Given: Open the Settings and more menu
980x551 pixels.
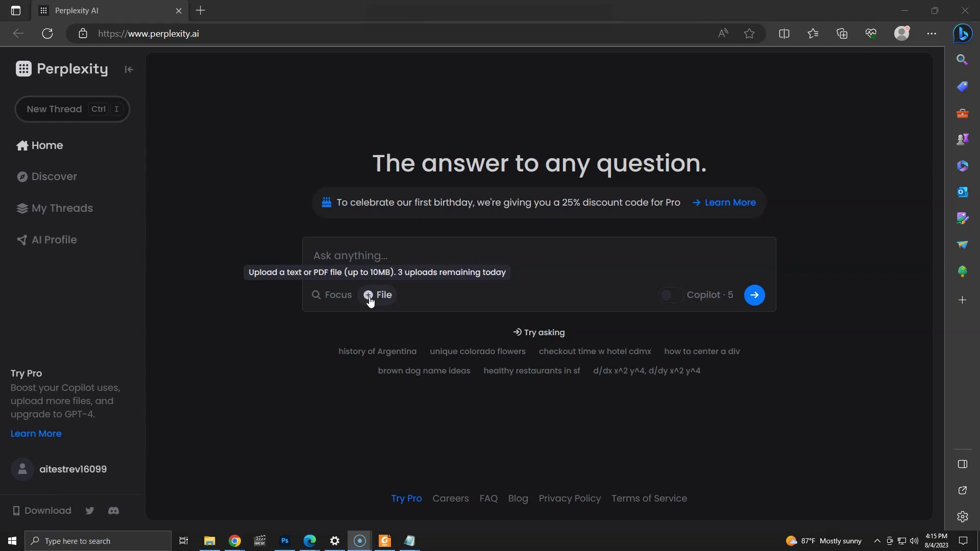Looking at the screenshot, I should [932, 33].
